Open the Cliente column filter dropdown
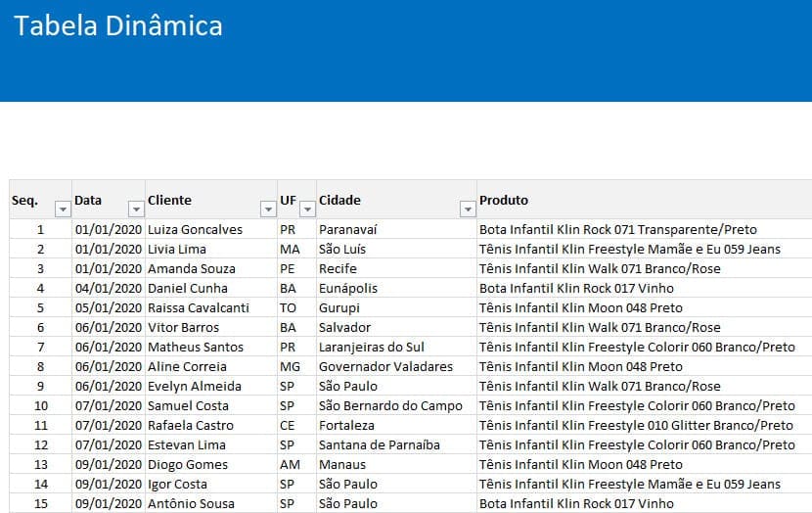 268,209
